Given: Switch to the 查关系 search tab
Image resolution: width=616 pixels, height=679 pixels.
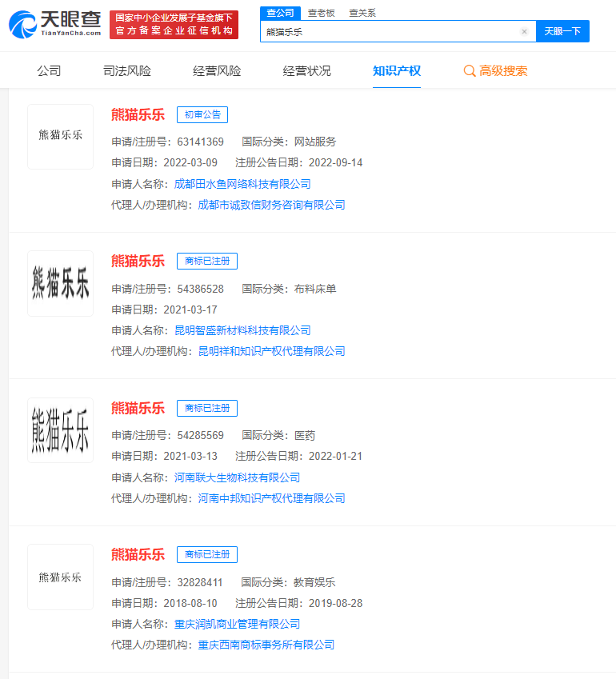Looking at the screenshot, I should [x=362, y=14].
